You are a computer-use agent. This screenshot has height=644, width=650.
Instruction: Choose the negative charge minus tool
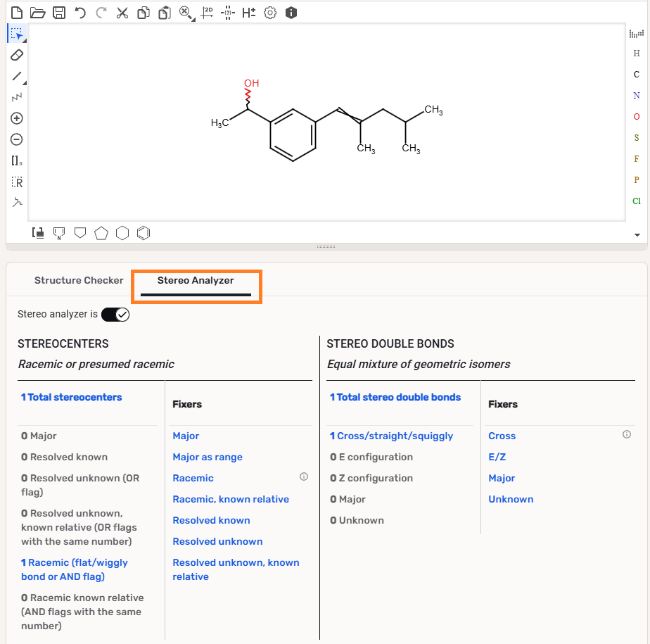(x=18, y=139)
